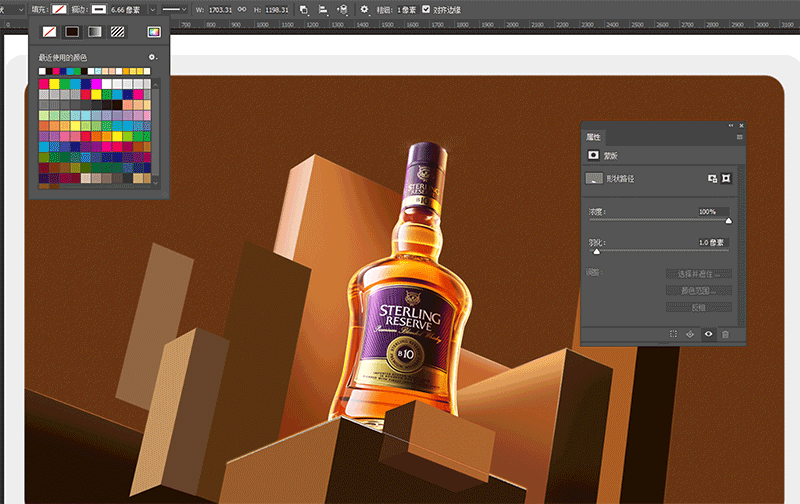Click the 蒙版 mask icon
Image resolution: width=800 pixels, height=504 pixels.
point(593,155)
